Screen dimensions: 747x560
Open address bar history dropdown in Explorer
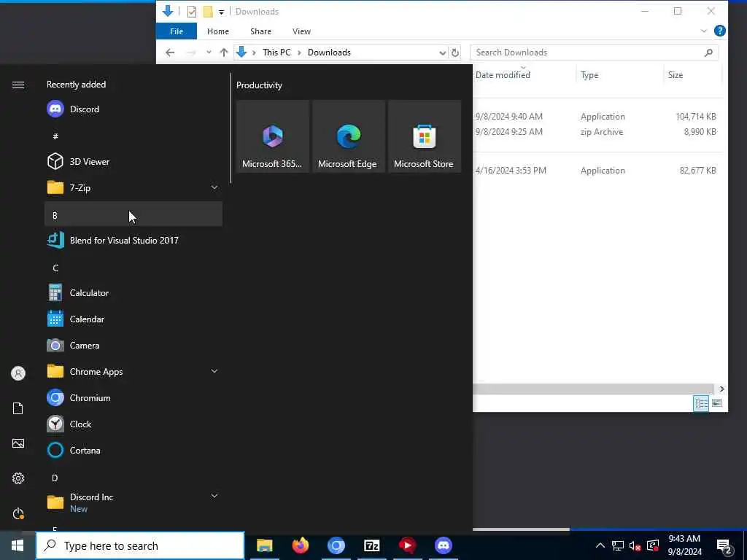[x=442, y=52]
